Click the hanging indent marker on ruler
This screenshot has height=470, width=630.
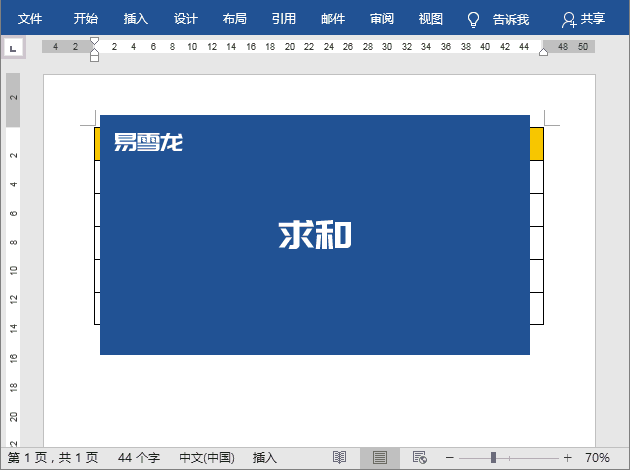94,52
